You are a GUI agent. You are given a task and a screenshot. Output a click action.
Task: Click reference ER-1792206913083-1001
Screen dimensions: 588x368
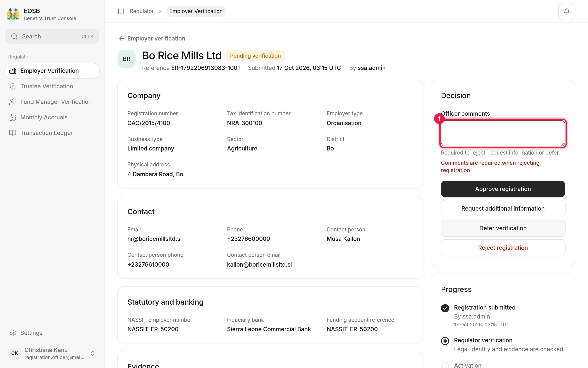(205, 68)
